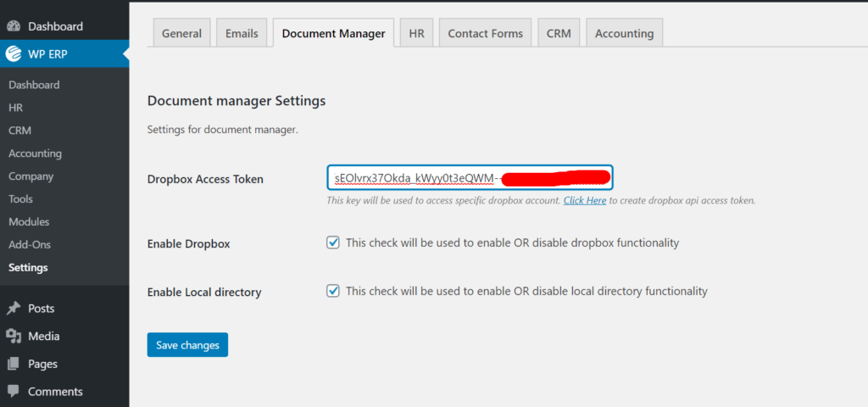Follow the Click Here dropbox link
The height and width of the screenshot is (407, 868).
(x=585, y=200)
